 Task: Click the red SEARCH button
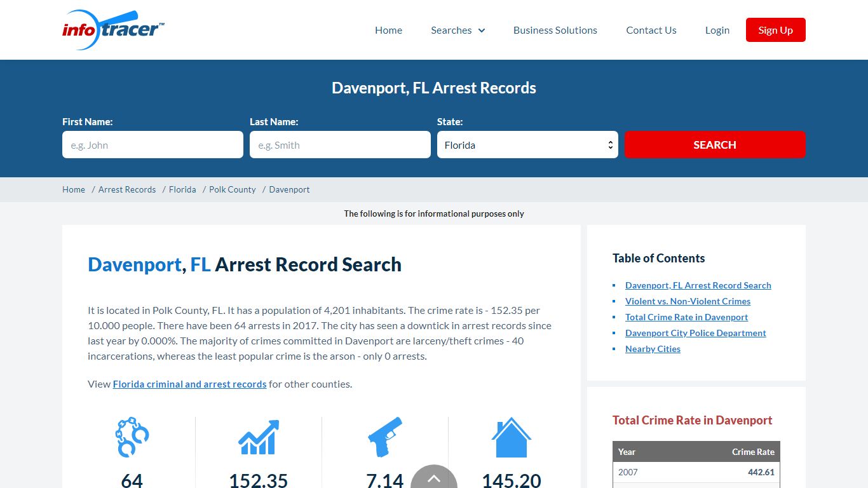coord(715,145)
